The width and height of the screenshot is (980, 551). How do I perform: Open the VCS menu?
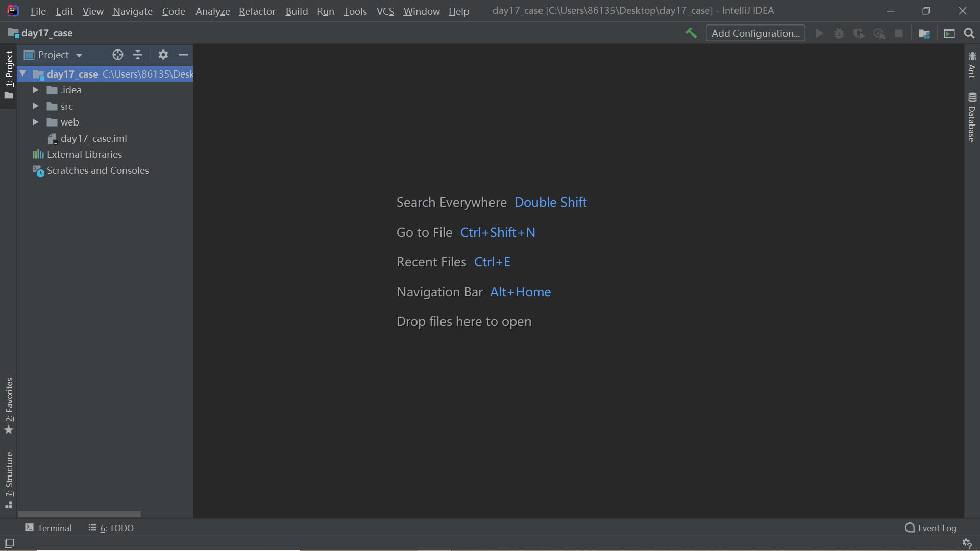coord(385,11)
